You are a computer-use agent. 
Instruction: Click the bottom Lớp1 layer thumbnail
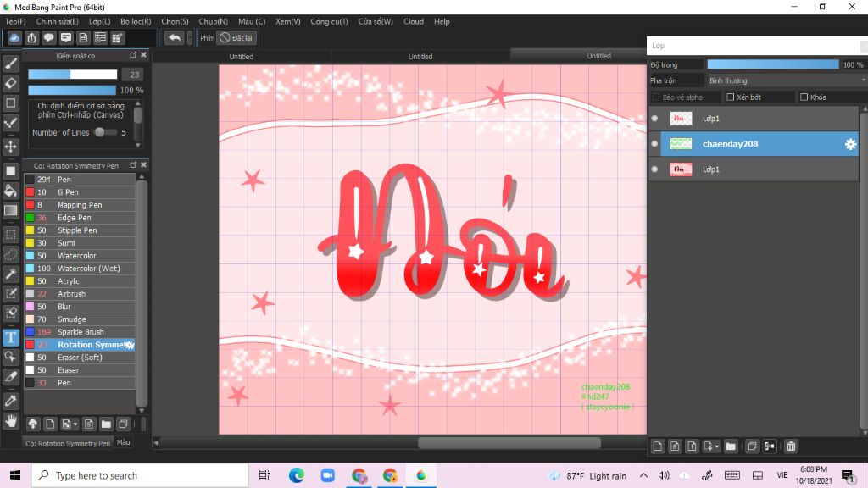681,169
